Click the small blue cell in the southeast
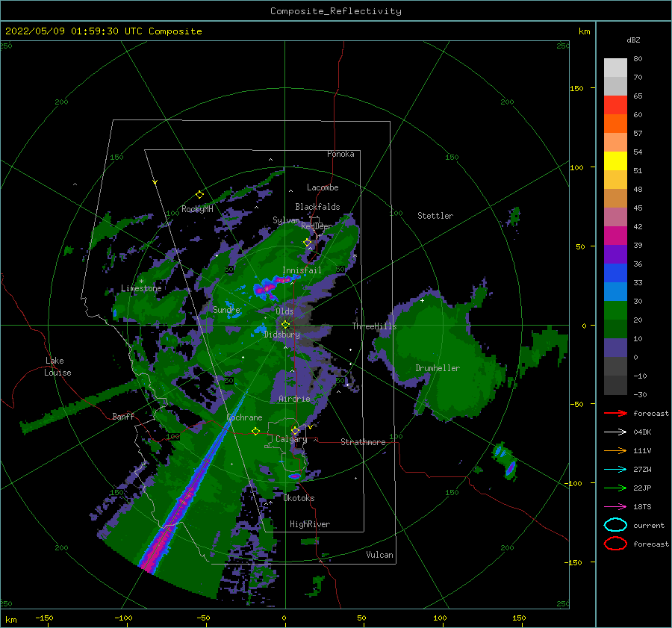 pos(510,468)
